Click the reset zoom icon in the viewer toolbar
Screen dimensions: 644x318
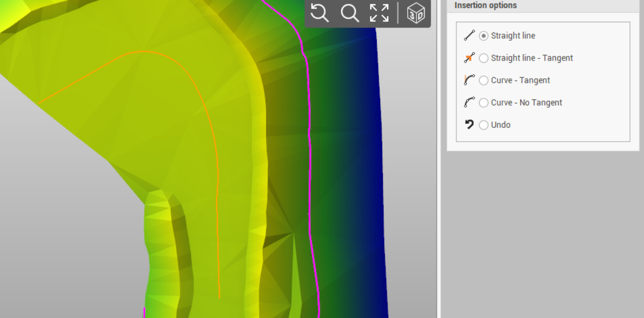319,13
